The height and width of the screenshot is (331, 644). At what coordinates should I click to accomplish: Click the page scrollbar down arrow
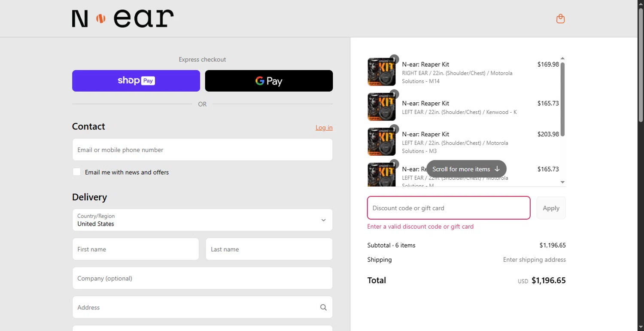point(641,328)
